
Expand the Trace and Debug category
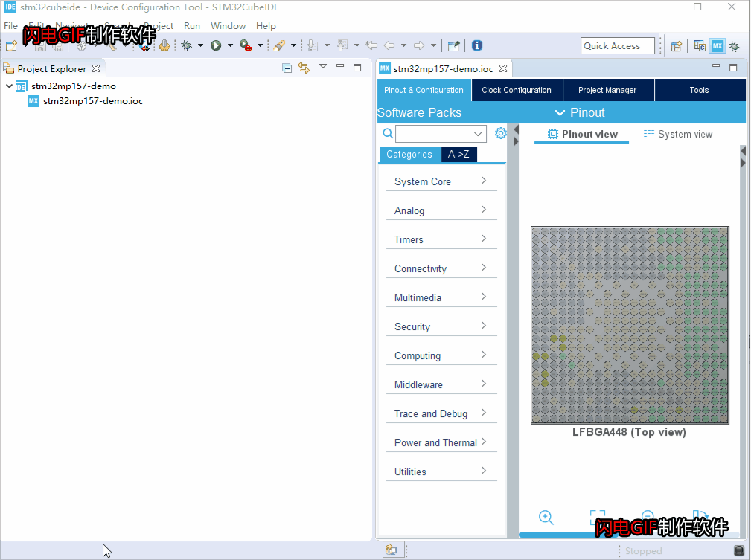441,413
